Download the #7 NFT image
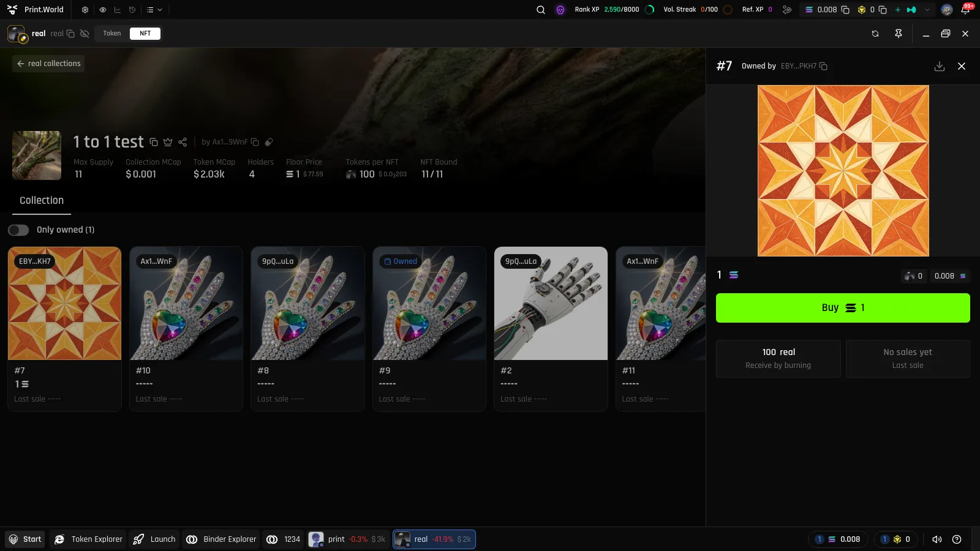Screen dimensions: 980x551 coord(940,66)
